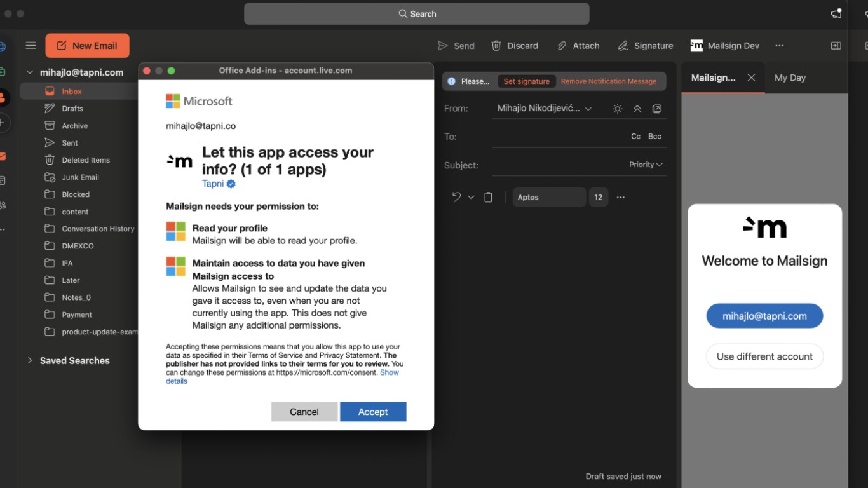Pop out the compose window icon
Screen dimensions: 868x488
(x=657, y=109)
